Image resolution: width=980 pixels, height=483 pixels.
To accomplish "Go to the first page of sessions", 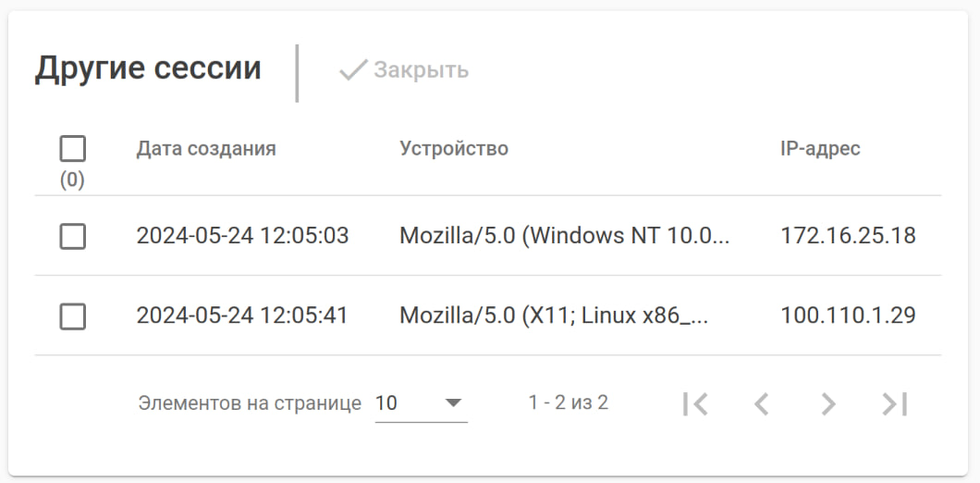I will click(x=694, y=403).
